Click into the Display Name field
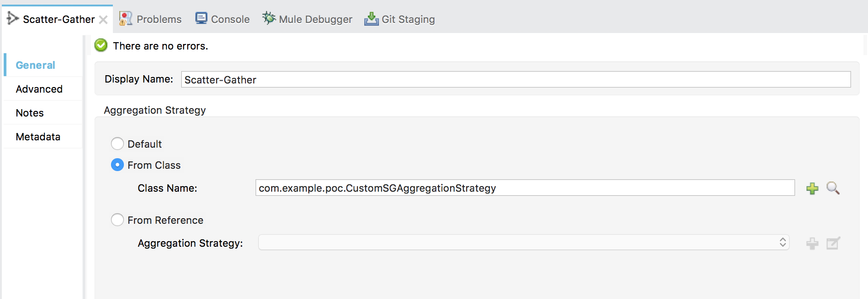 point(515,80)
